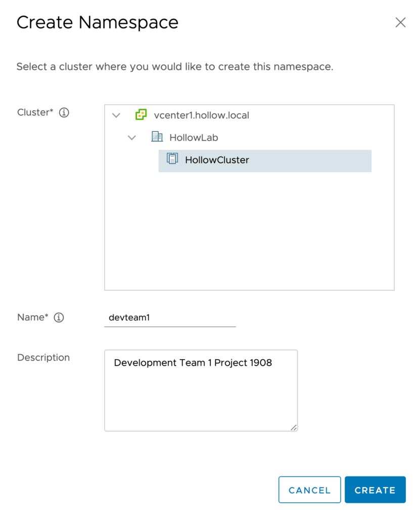Select the HollowLab text in the tree

[x=194, y=138]
